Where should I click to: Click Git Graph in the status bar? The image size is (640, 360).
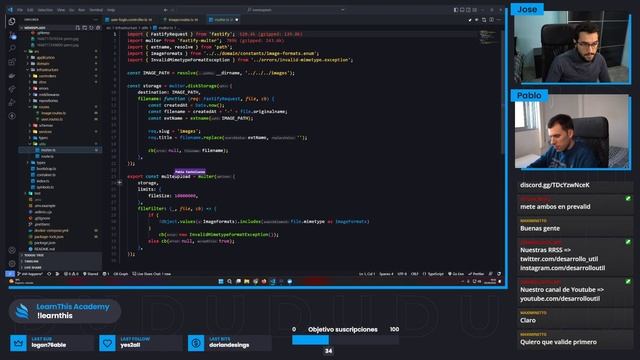click(x=121, y=274)
